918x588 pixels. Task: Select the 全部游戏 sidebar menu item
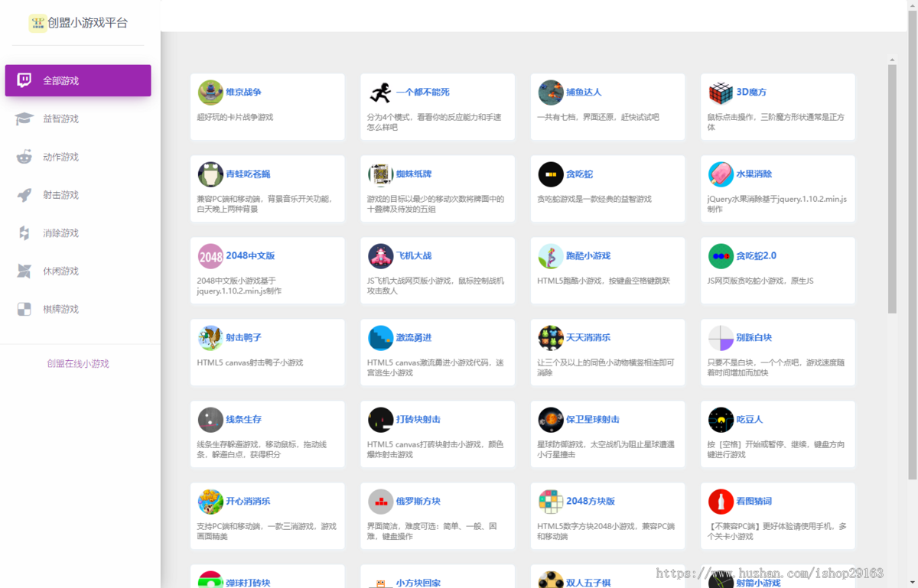tap(78, 80)
